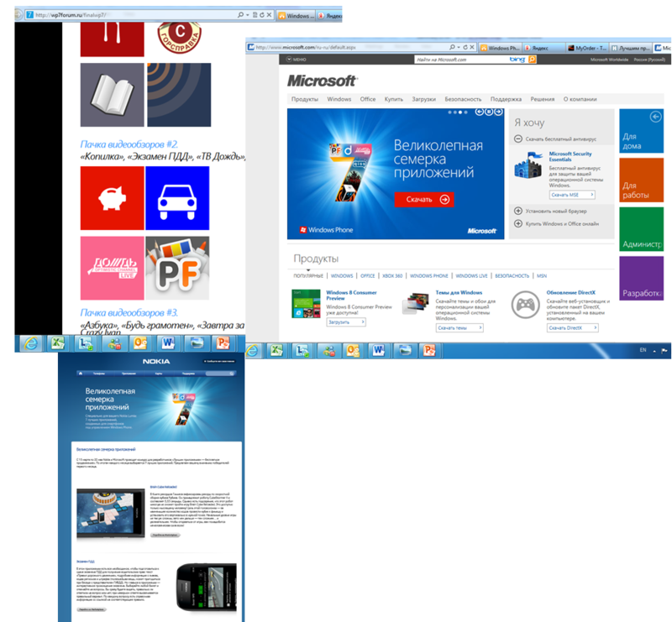
Task: Collapse Скачать бесплатный антивирус section
Action: click(518, 139)
